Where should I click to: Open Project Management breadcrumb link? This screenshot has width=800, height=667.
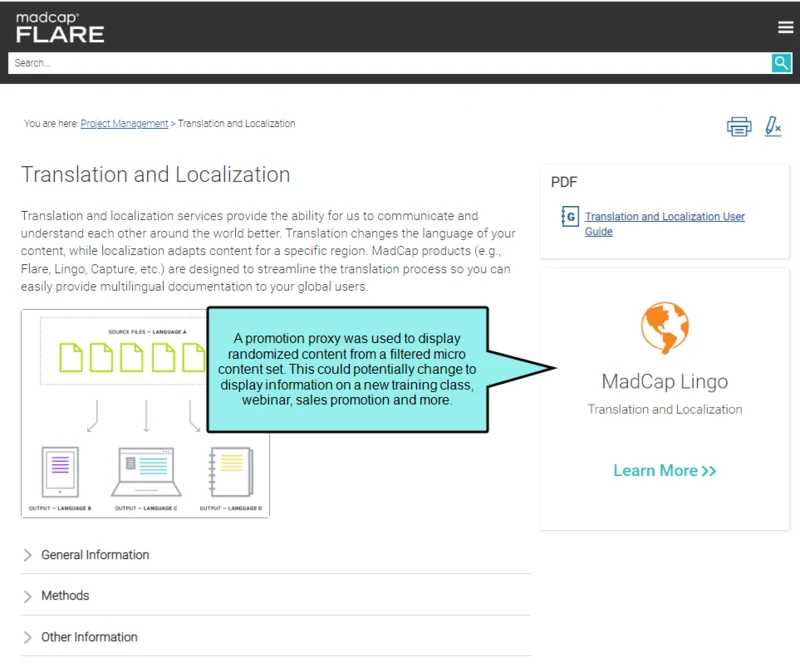[x=124, y=123]
